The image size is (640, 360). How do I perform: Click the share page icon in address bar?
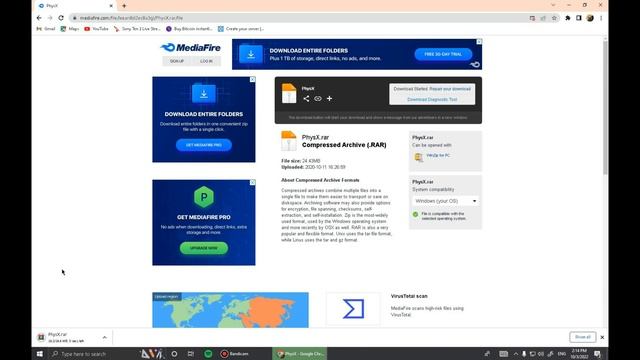543,18
